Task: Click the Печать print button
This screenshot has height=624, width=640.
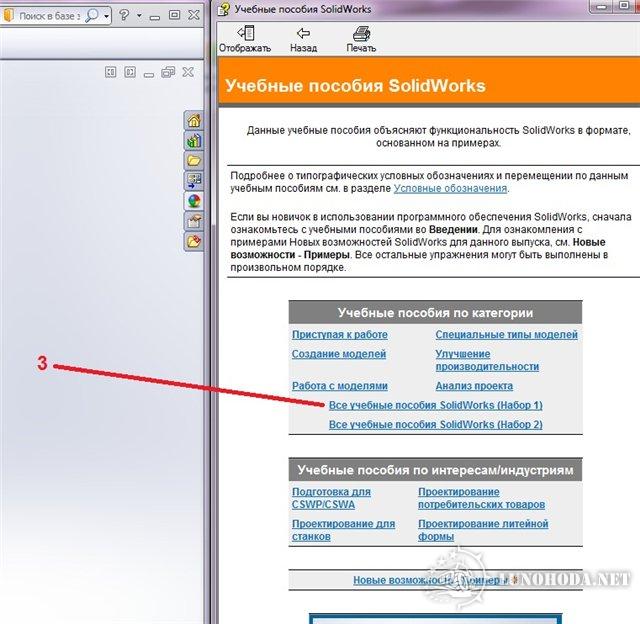Action: pyautogui.click(x=361, y=39)
